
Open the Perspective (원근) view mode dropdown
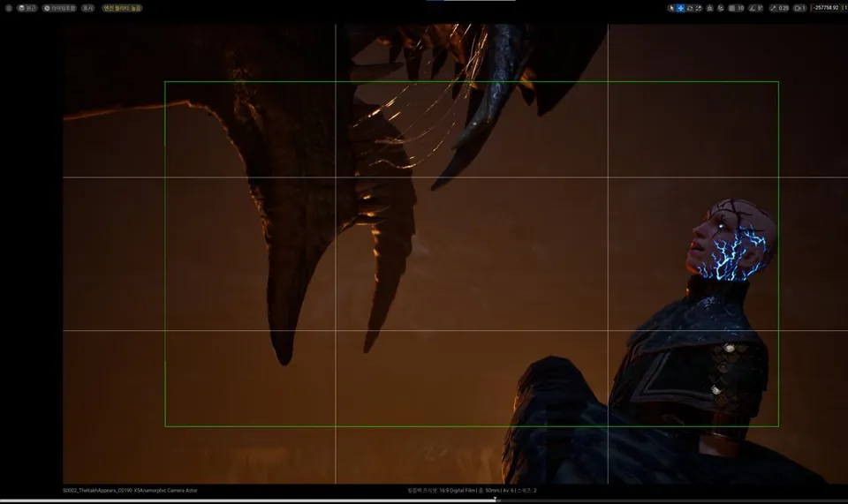pos(27,8)
